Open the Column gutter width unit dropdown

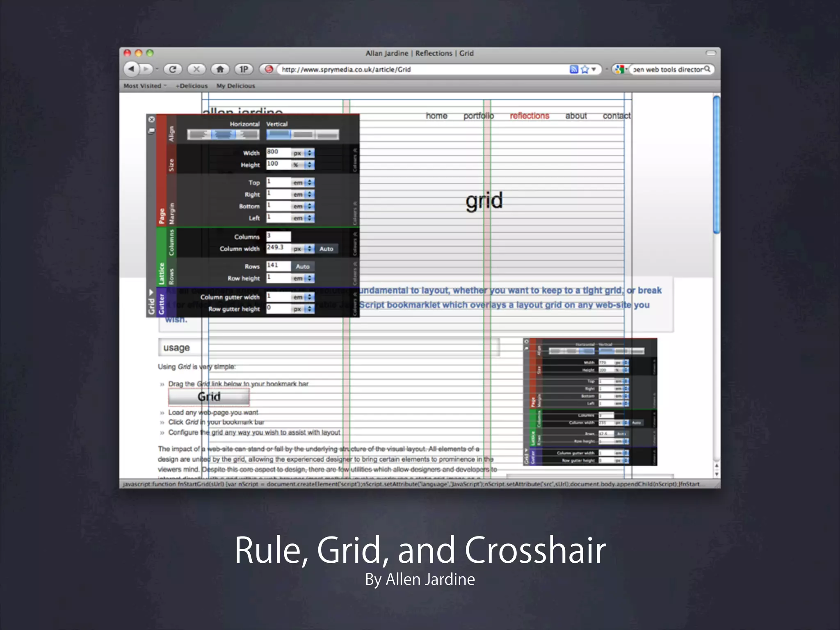(303, 297)
